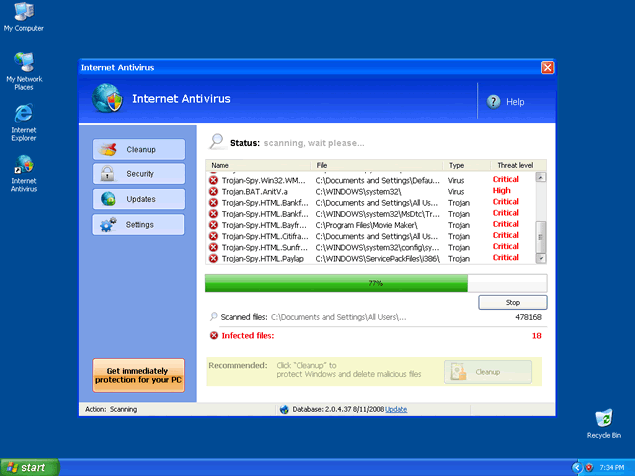This screenshot has height=476, width=635.
Task: Click the magnifier icon next to Status
Action: (x=216, y=142)
